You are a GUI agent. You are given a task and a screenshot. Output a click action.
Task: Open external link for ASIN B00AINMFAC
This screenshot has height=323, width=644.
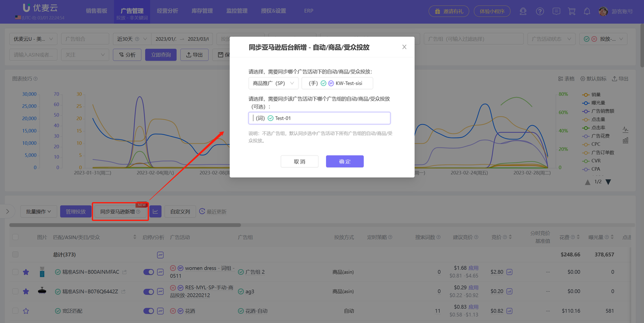124,272
